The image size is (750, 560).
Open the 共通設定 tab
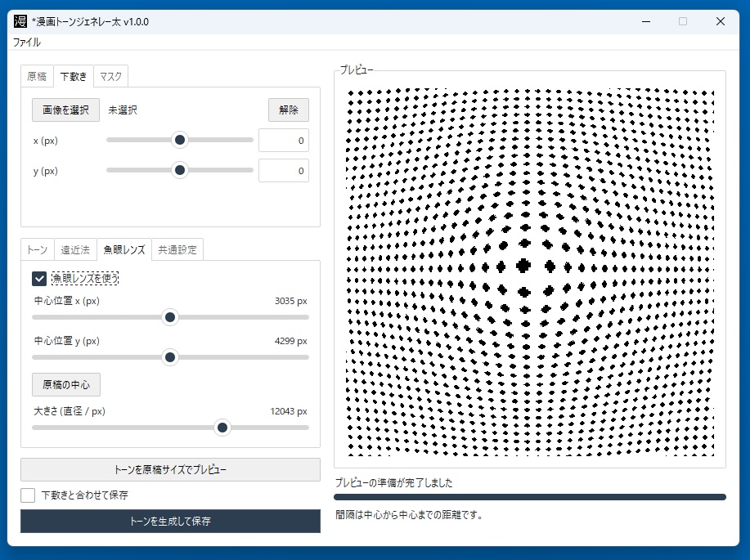(177, 250)
